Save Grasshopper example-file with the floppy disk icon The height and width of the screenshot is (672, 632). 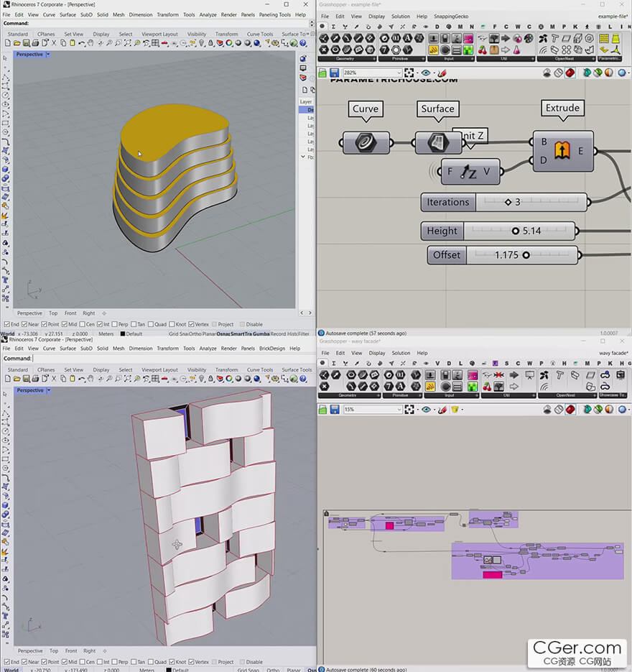tap(335, 73)
